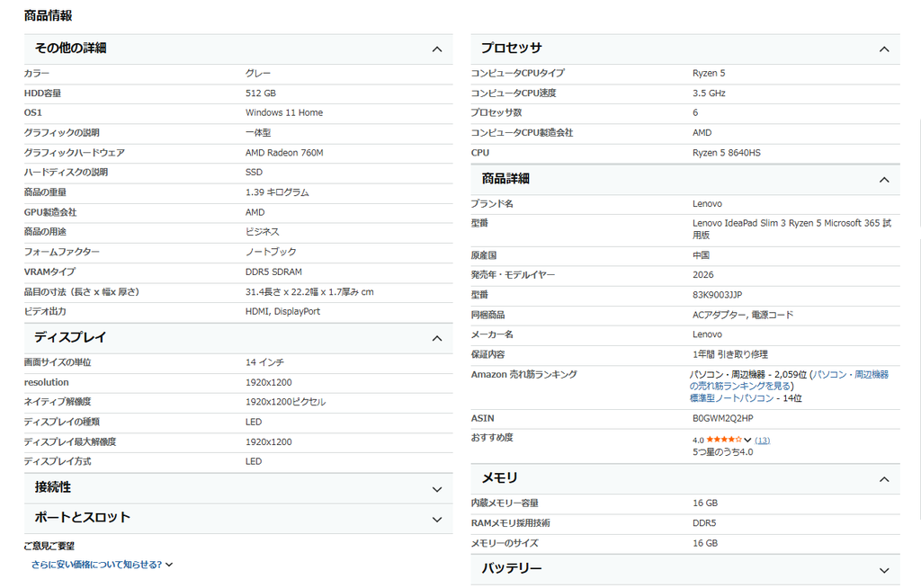This screenshot has height=588, width=921.
Task: Select the value AMD Radeon 760M
Action: tap(284, 153)
